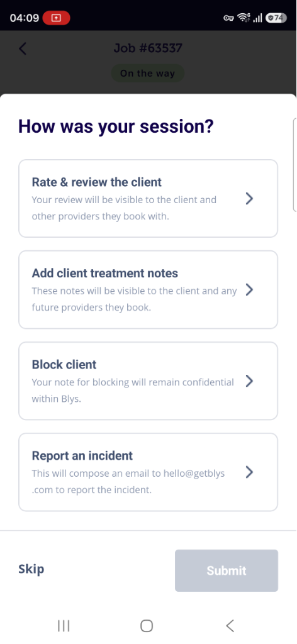Tap the Wi-Fi icon in status bar
Image resolution: width=297 pixels, height=644 pixels.
pos(244,18)
